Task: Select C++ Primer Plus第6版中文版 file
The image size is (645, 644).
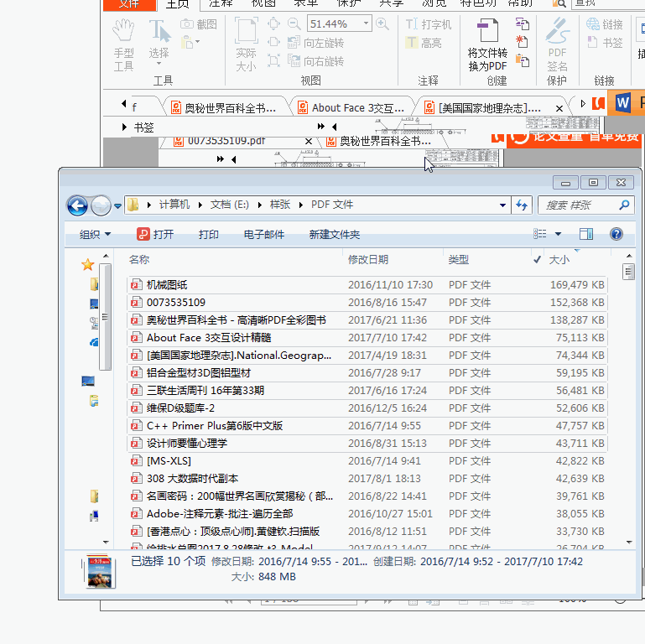Action: click(367, 426)
